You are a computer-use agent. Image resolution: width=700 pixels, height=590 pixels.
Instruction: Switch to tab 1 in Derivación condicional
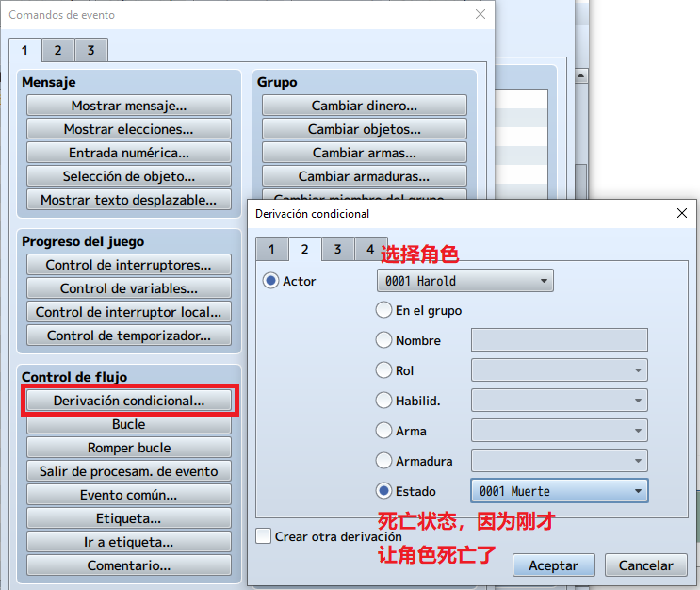point(271,249)
